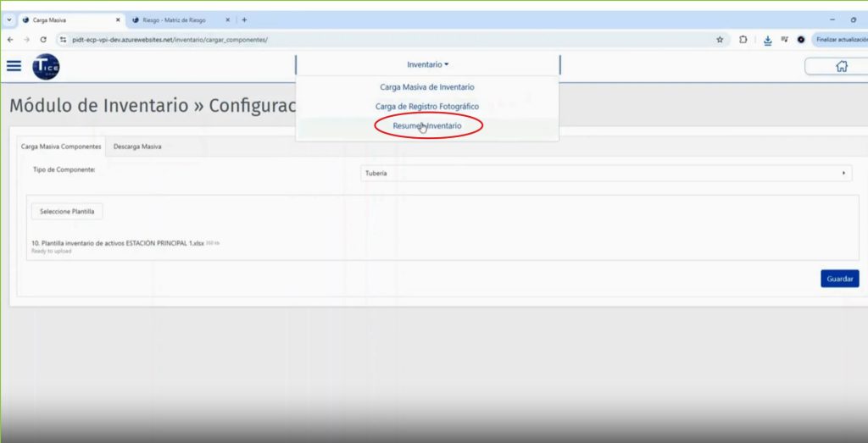Open Carga de Registro Fotográfico
The height and width of the screenshot is (443, 868).
click(427, 106)
